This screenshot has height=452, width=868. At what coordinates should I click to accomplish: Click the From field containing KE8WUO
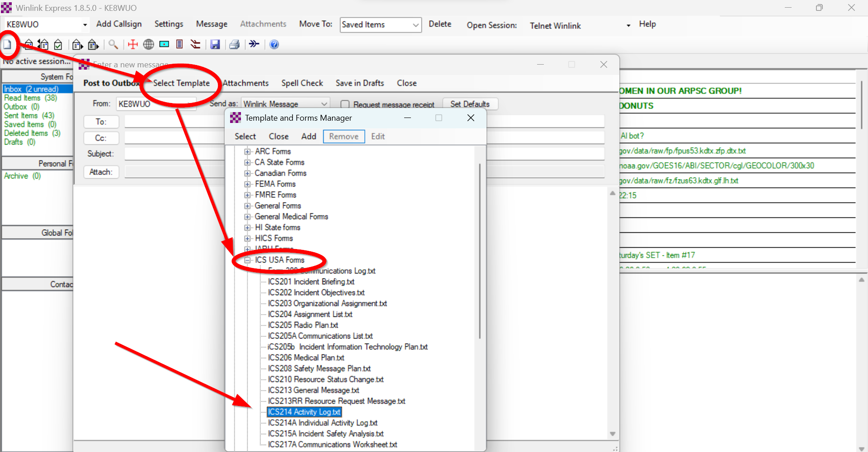(156, 104)
